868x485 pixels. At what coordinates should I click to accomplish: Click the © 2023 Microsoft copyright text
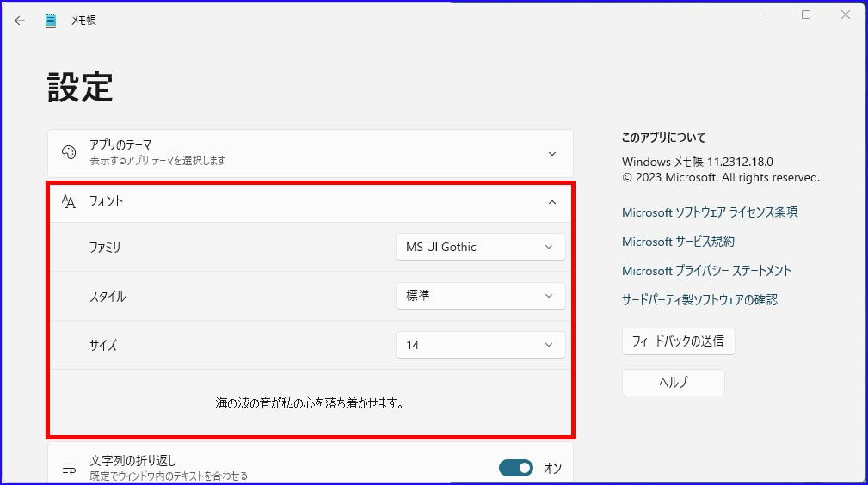(x=721, y=178)
